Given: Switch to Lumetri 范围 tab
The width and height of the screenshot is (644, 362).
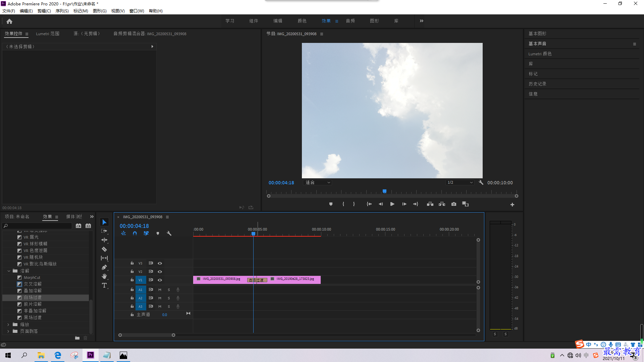Looking at the screenshot, I should (x=48, y=34).
